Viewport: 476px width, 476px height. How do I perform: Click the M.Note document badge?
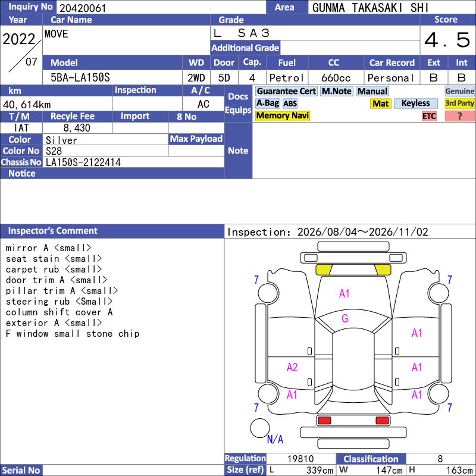(336, 91)
